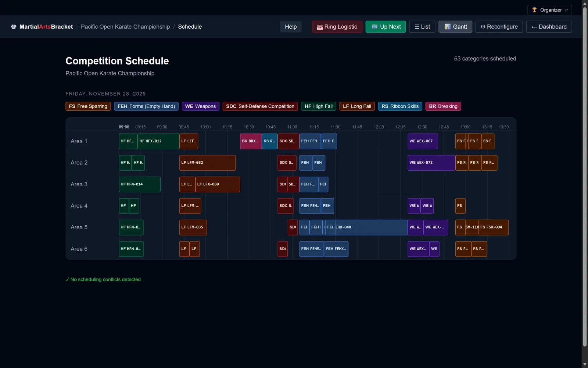Open Pacific Open Karate Championship breadcrumb
588x368 pixels.
[x=125, y=27]
